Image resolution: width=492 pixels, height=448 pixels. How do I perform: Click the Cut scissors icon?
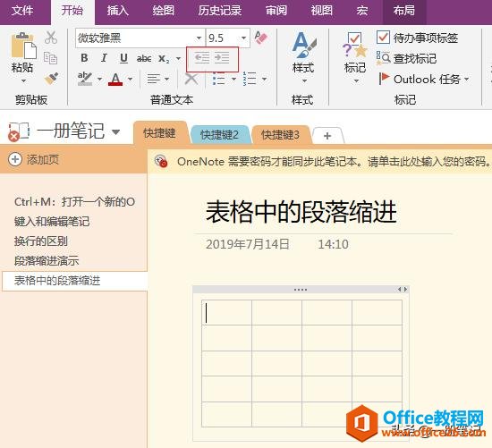(51, 38)
